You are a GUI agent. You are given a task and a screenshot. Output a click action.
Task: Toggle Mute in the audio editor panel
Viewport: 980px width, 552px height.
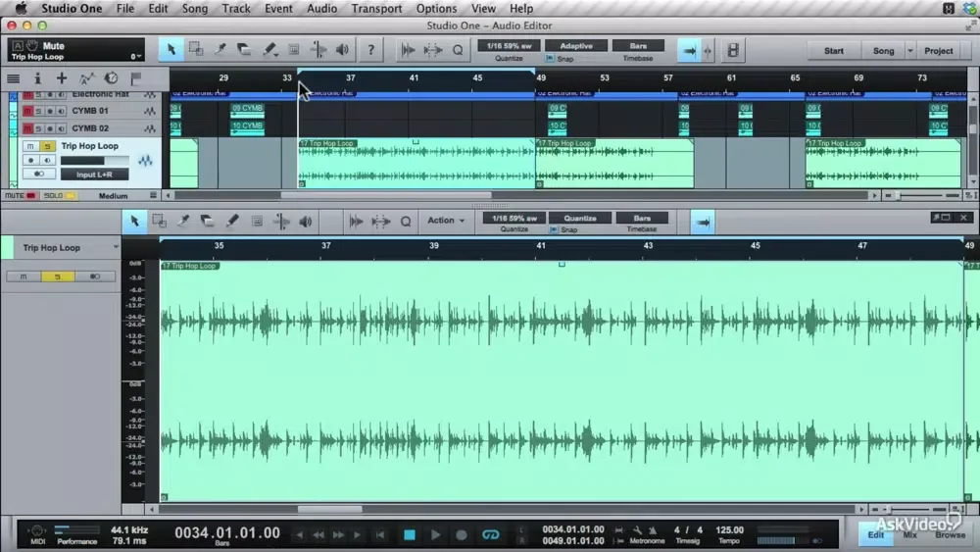[24, 276]
